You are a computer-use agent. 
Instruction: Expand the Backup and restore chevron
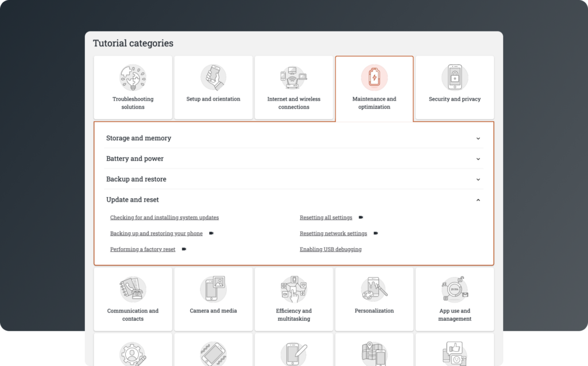tap(478, 179)
